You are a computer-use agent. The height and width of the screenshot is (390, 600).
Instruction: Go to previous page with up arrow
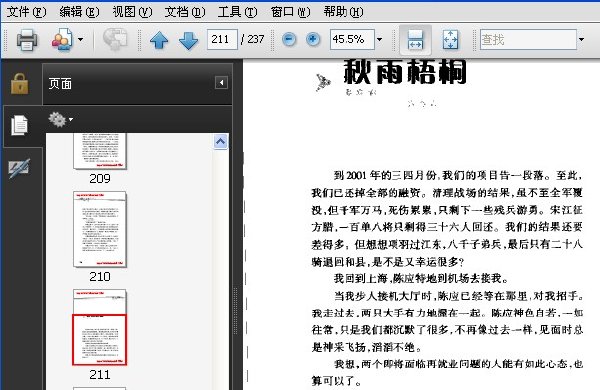coord(159,40)
